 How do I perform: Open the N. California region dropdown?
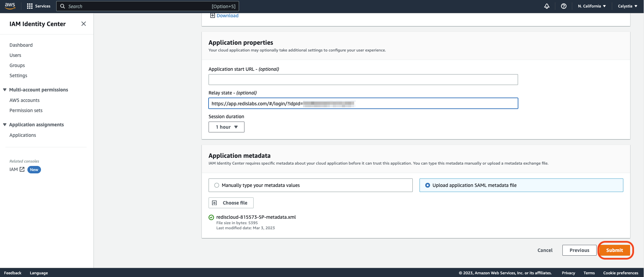(592, 6)
